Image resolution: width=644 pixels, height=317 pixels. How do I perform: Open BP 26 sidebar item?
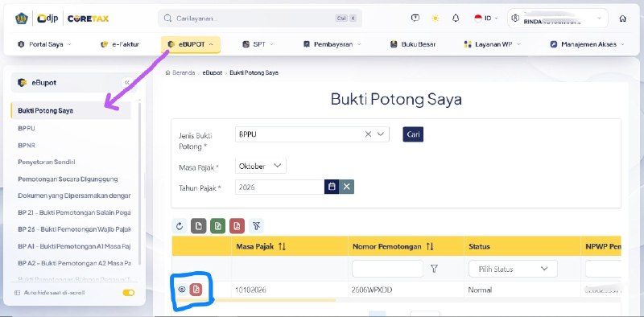74,229
